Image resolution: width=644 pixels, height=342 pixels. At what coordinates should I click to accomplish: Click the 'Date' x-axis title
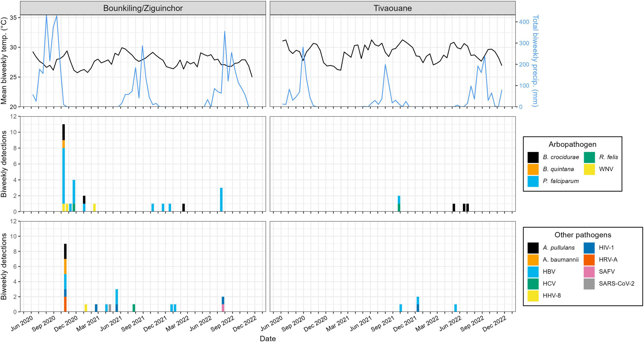[268, 338]
